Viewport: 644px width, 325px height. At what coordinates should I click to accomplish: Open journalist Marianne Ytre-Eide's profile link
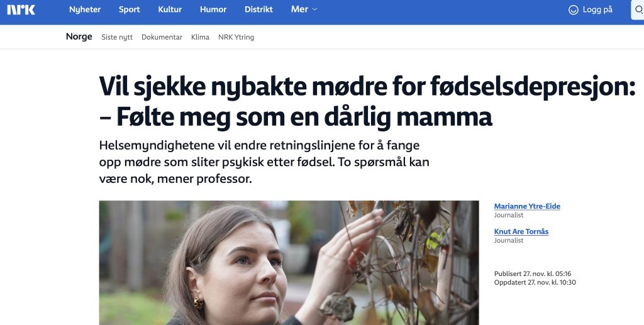(x=527, y=206)
